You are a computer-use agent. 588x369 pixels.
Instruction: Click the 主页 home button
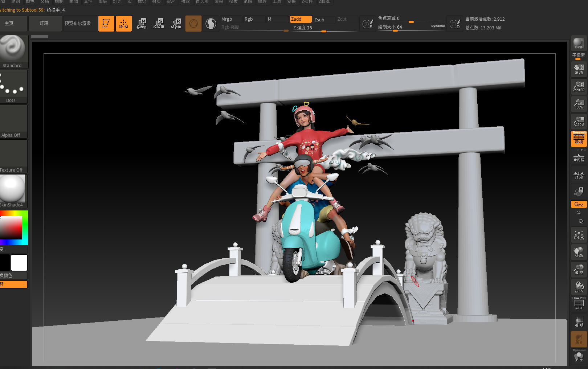(13, 24)
